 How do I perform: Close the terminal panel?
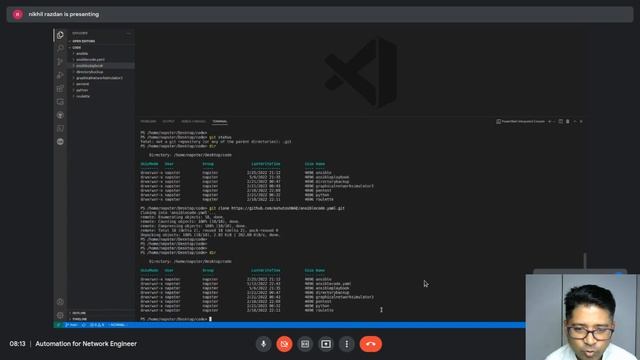click(581, 121)
